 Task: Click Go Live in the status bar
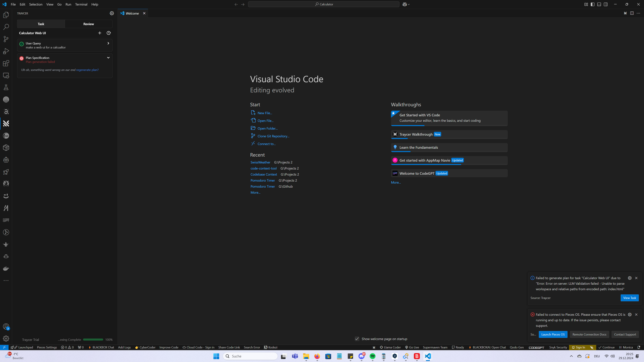[412, 347]
